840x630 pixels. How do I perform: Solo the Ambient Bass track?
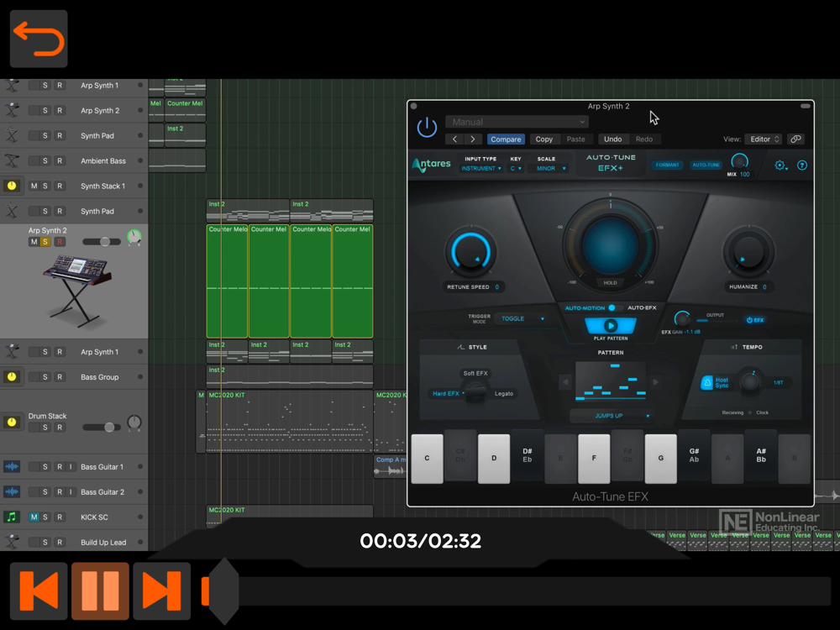(45, 160)
